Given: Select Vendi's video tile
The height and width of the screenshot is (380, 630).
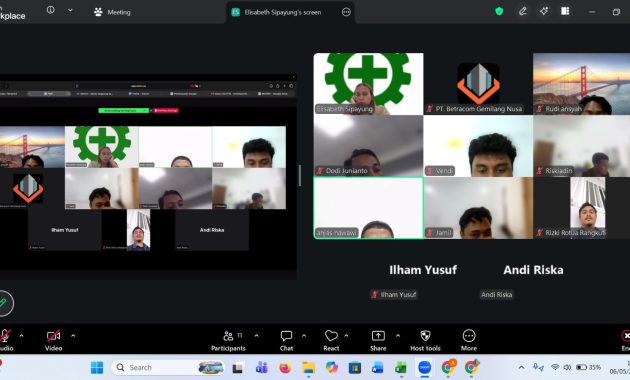Looking at the screenshot, I should click(478, 146).
